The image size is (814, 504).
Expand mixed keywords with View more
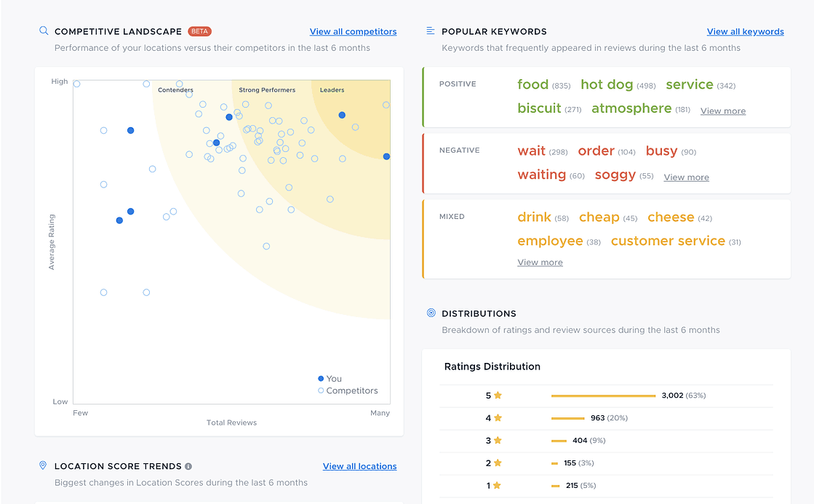coord(540,263)
